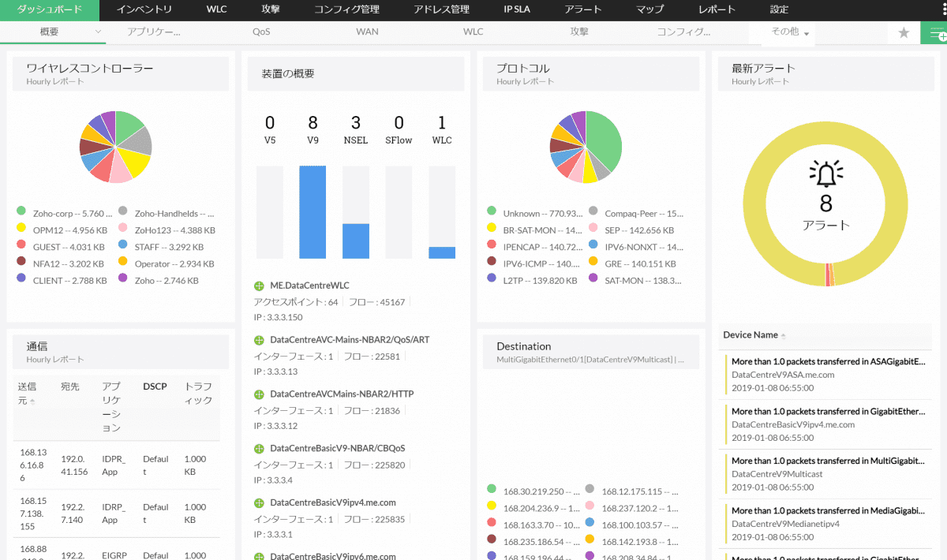The width and height of the screenshot is (947, 560).
Task: Click the green add widget icon
Action: [937, 33]
